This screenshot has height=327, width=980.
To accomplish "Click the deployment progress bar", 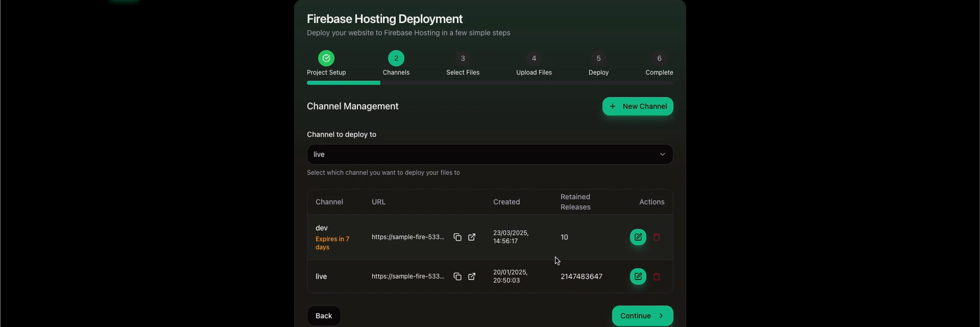I will coord(490,83).
